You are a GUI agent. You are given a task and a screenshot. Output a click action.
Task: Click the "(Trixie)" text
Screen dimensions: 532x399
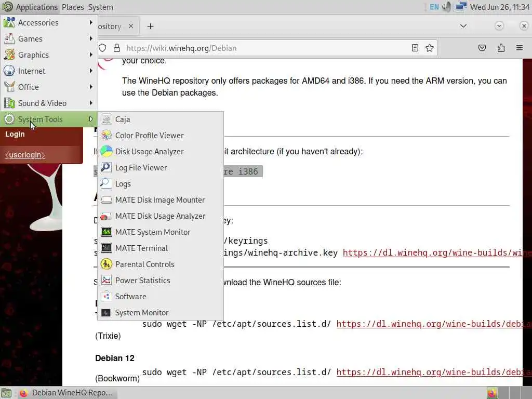[108, 336]
